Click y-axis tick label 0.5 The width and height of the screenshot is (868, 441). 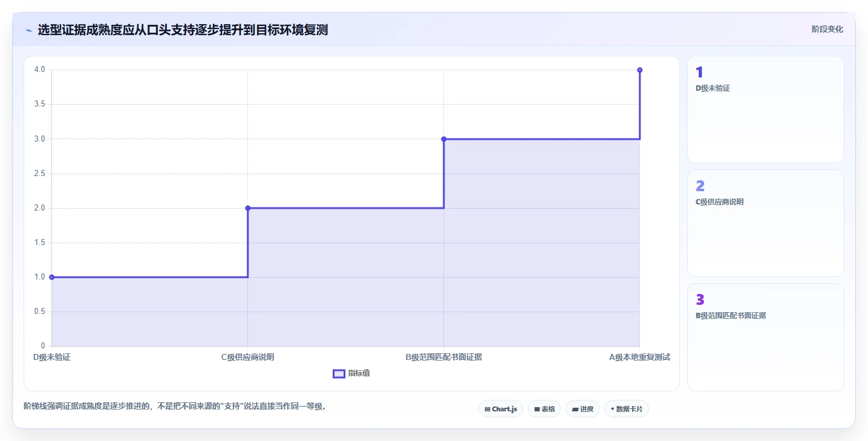click(x=40, y=312)
